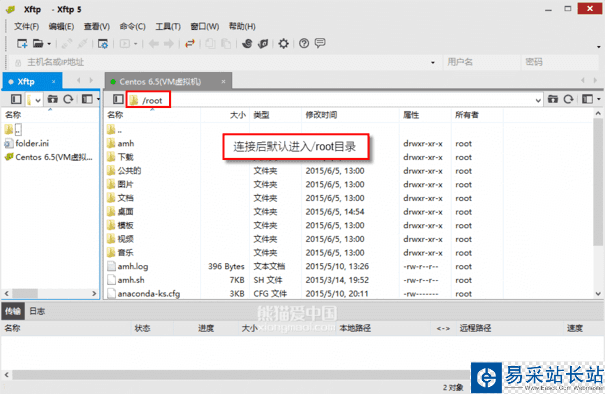The width and height of the screenshot is (605, 394).
Task: Change remote pane view layout icon
Action: click(587, 100)
